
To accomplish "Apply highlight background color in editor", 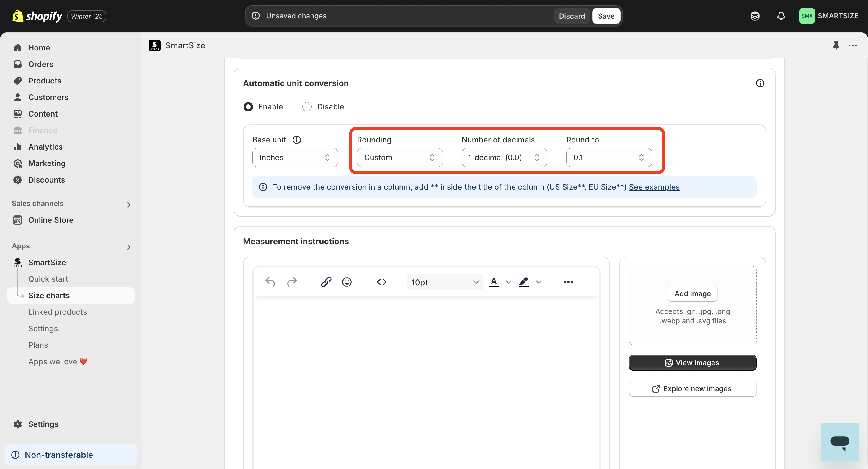I will (x=524, y=282).
